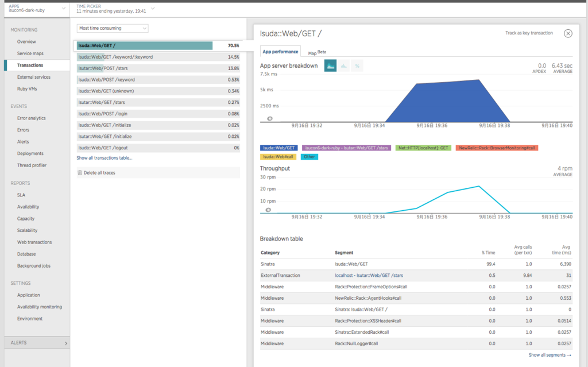Open External services in the sidebar
588x367 pixels.
point(33,77)
